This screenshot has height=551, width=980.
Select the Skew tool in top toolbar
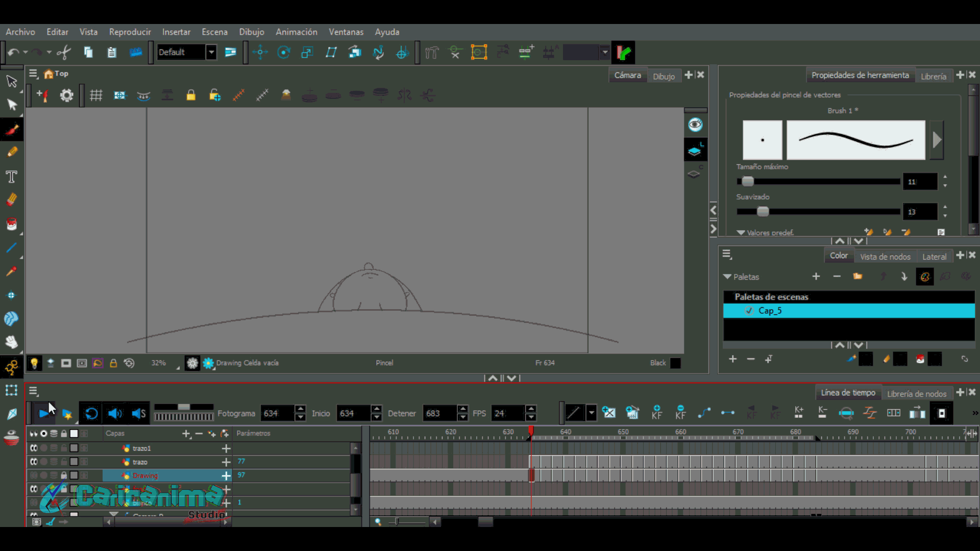(331, 52)
